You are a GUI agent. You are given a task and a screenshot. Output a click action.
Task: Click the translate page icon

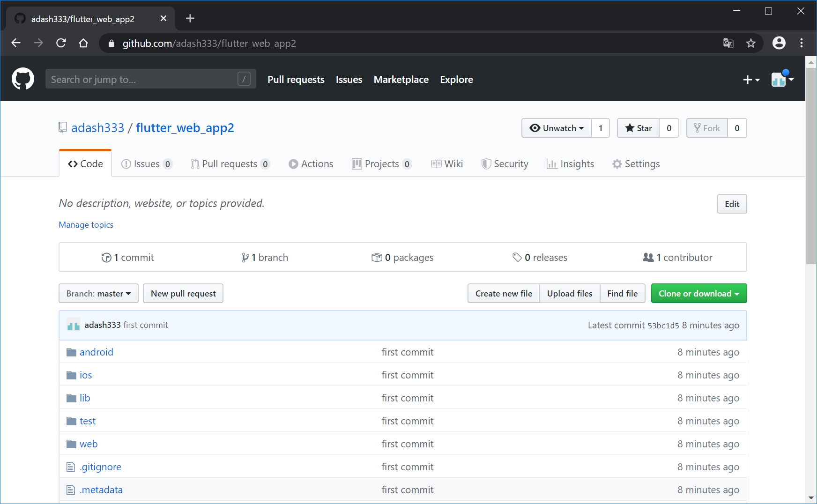(728, 43)
